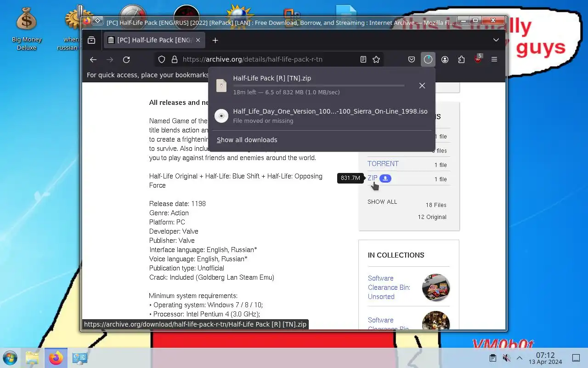Image resolution: width=588 pixels, height=368 pixels.
Task: Open first Software Clearance Bin: Unsorted collection
Action: (x=389, y=287)
